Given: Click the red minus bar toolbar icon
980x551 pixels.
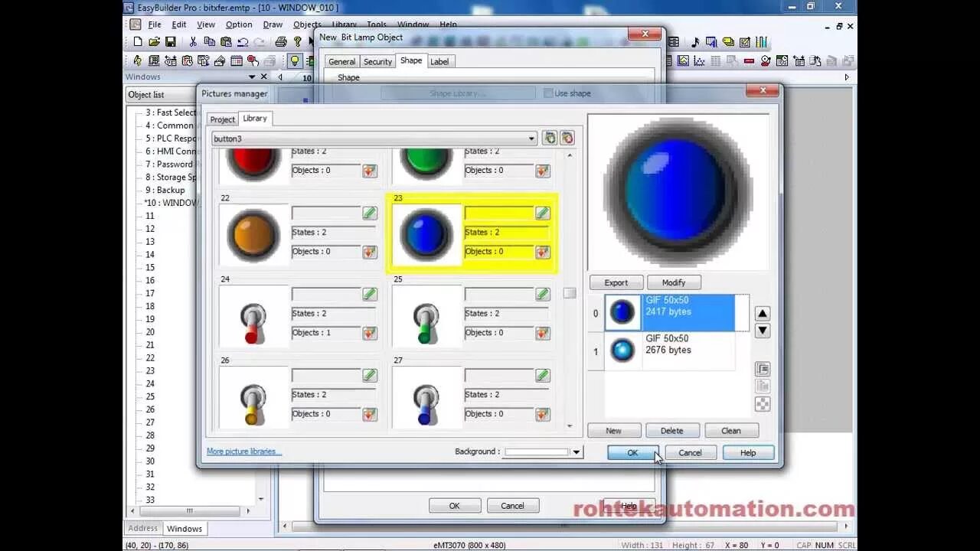Looking at the screenshot, I should [x=749, y=60].
